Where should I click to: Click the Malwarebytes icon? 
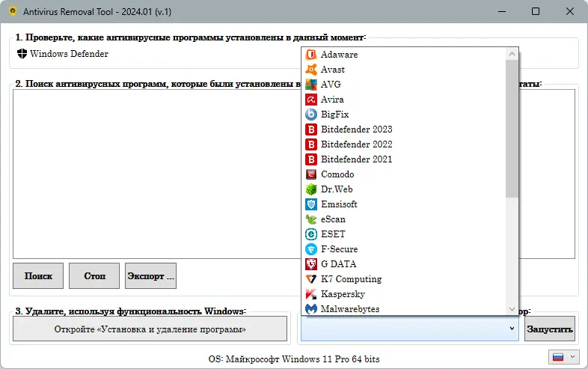tap(311, 309)
